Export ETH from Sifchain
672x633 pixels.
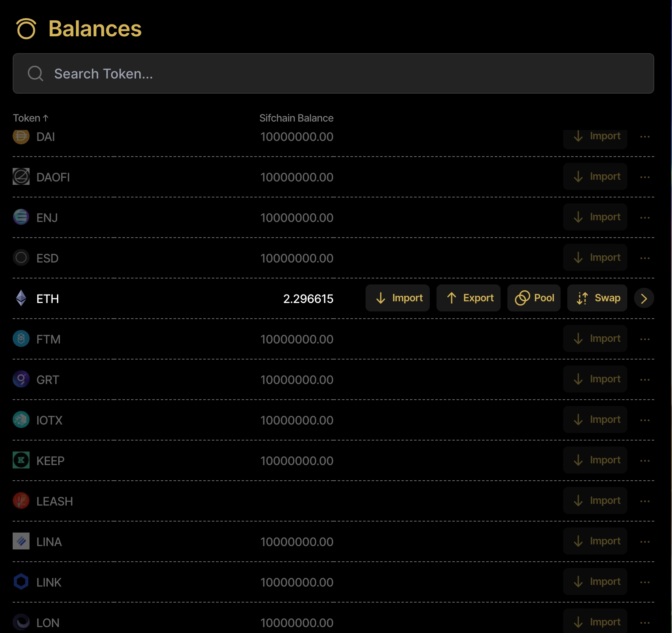468,298
